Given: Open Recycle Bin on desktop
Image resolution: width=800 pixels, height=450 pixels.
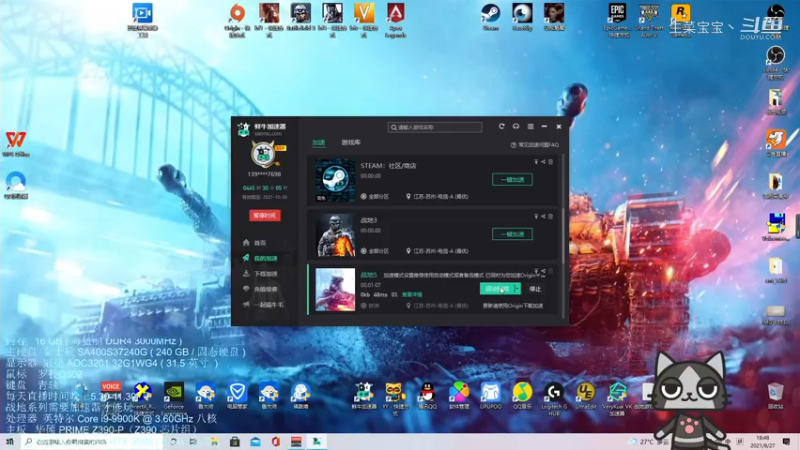Looking at the screenshot, I should tap(776, 397).
